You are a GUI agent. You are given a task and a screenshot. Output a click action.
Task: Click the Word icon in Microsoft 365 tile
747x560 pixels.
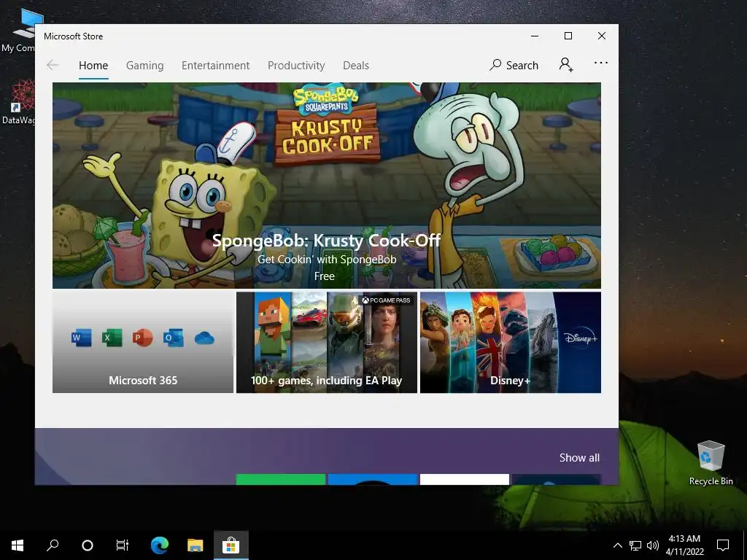tap(82, 338)
